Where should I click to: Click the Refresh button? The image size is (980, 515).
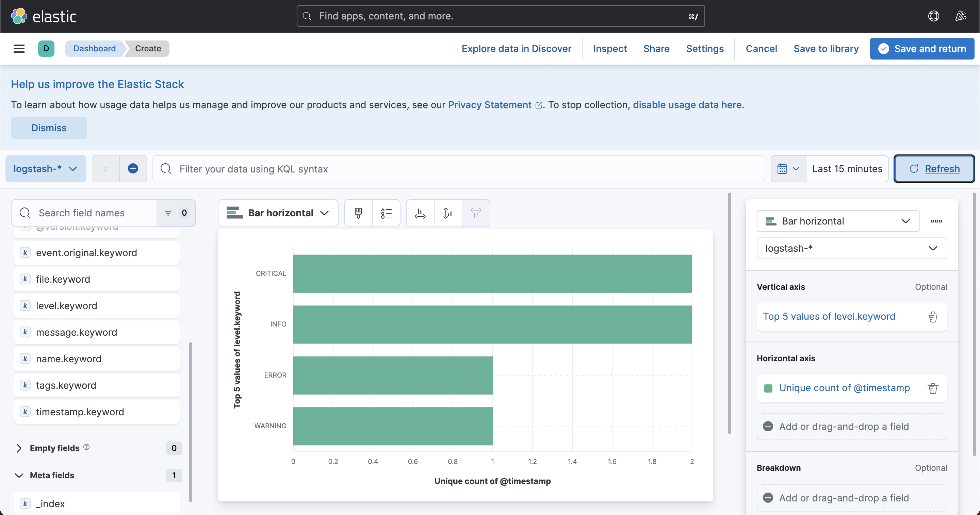(934, 168)
